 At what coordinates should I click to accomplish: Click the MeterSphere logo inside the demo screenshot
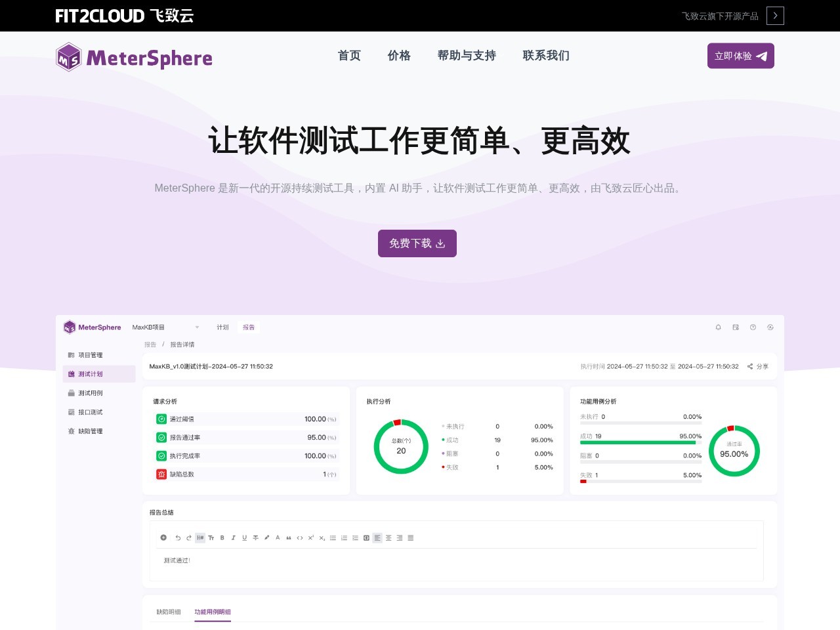click(93, 327)
